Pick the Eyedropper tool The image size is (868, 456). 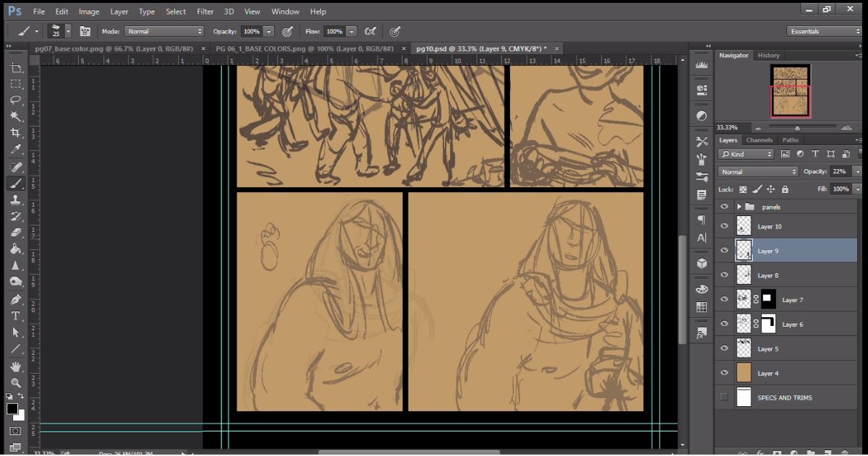pos(16,150)
